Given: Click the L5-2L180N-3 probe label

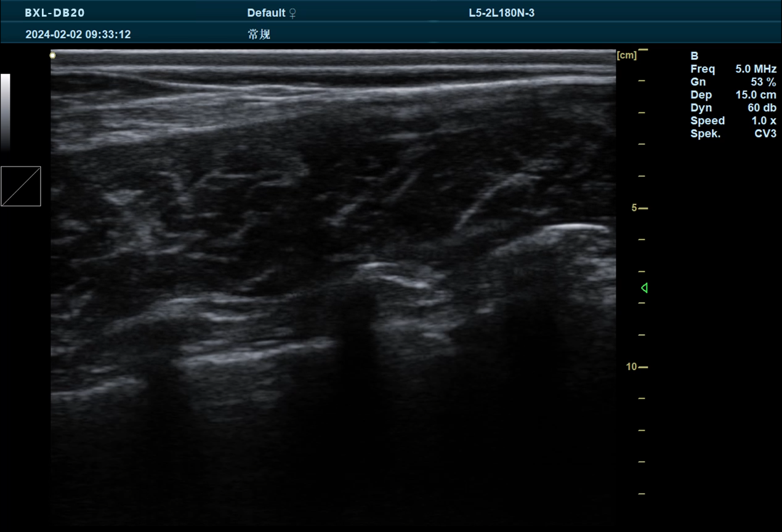Looking at the screenshot, I should click(x=501, y=13).
